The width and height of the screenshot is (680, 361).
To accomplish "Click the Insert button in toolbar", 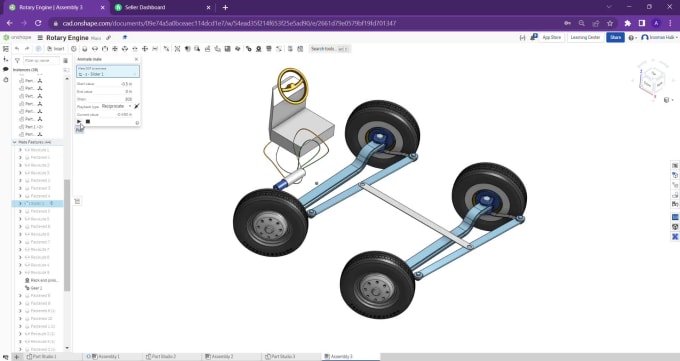I will coord(56,49).
